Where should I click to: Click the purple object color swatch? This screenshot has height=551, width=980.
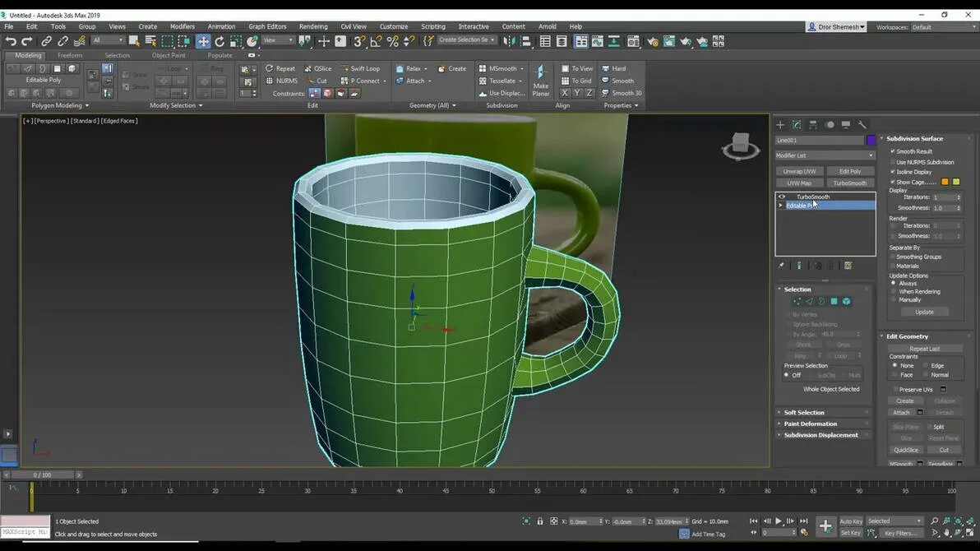(871, 140)
